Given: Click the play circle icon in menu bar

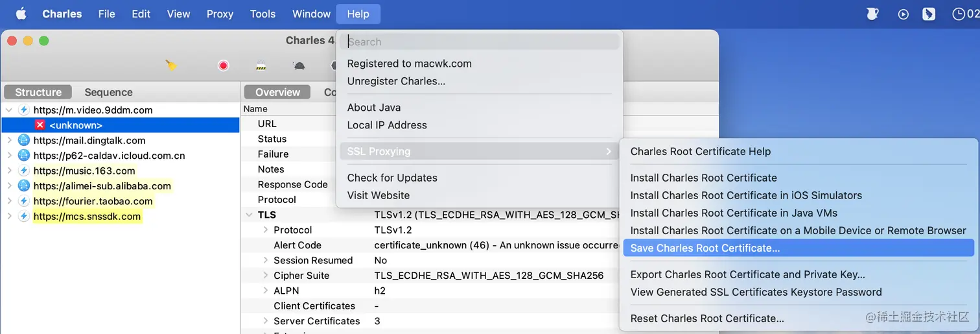Looking at the screenshot, I should tap(903, 14).
